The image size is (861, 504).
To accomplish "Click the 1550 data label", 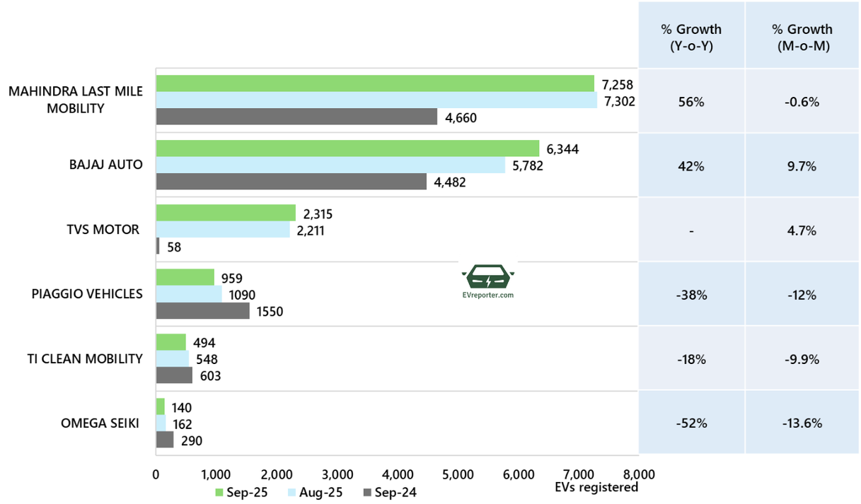I will [x=270, y=312].
